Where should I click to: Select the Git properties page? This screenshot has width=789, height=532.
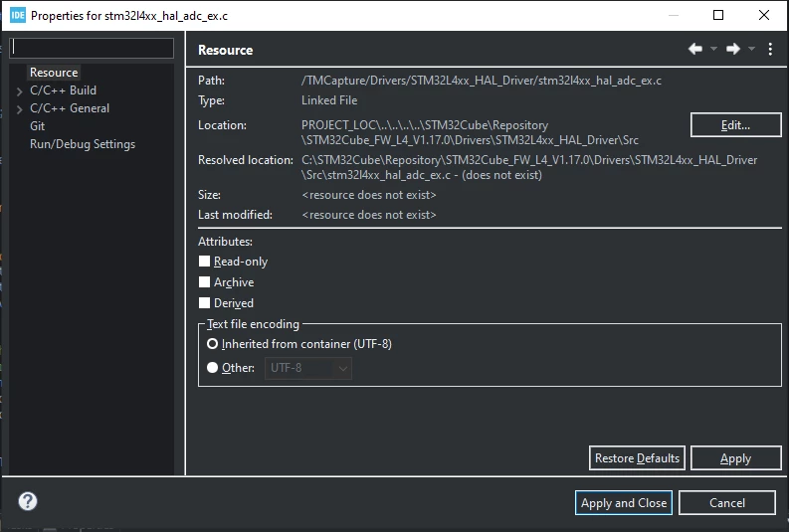(x=37, y=126)
